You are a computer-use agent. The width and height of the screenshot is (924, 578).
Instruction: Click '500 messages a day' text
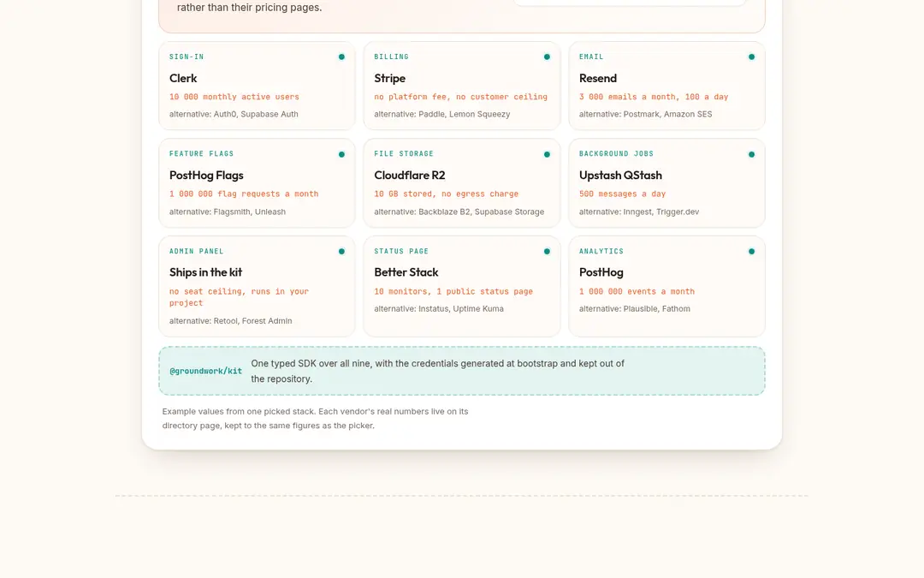click(622, 194)
